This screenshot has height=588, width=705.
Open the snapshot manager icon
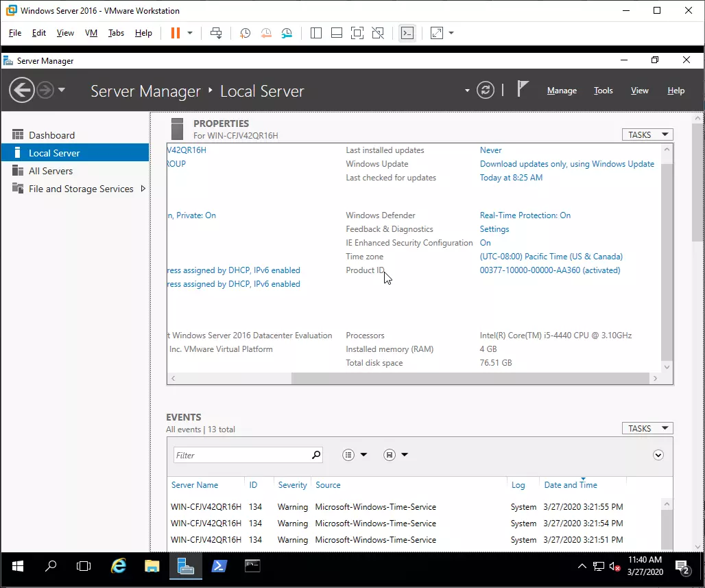287,33
